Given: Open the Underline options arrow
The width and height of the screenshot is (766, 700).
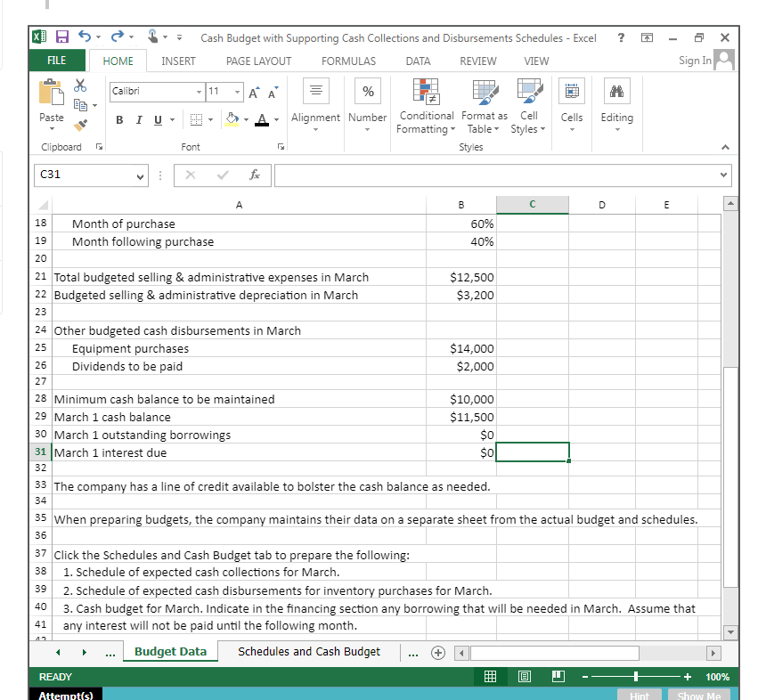Looking at the screenshot, I should (172, 119).
